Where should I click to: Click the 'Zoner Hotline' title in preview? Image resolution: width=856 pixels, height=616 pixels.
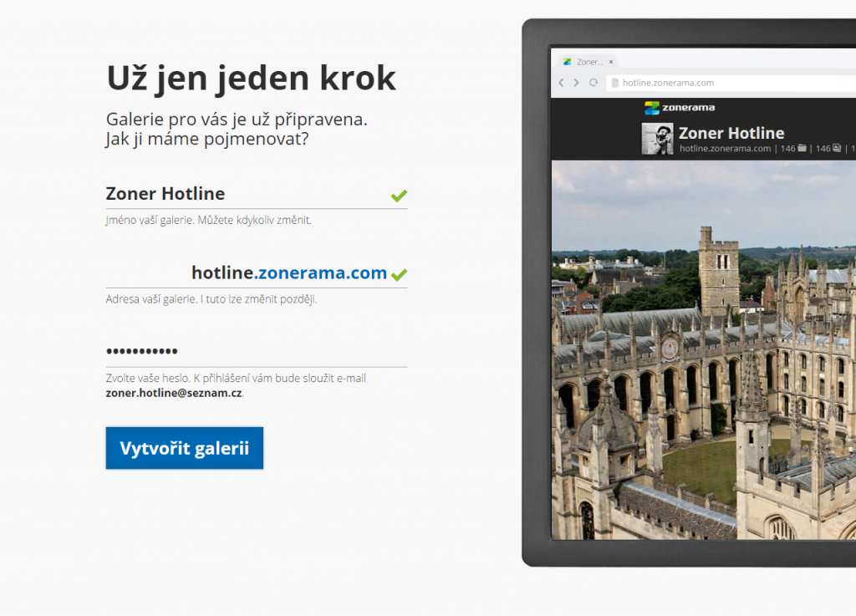[731, 133]
